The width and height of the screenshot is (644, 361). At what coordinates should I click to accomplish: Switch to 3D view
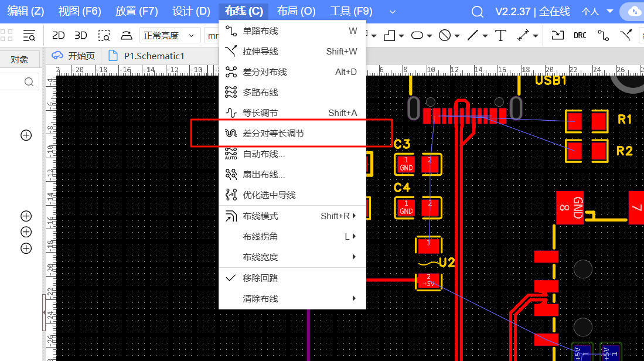coord(81,36)
